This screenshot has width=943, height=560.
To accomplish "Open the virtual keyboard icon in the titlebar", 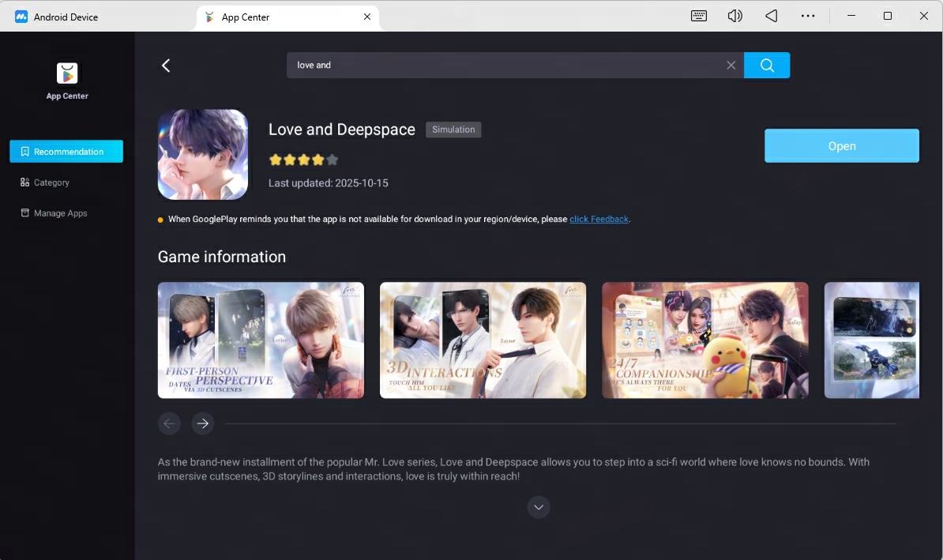I will (x=698, y=15).
